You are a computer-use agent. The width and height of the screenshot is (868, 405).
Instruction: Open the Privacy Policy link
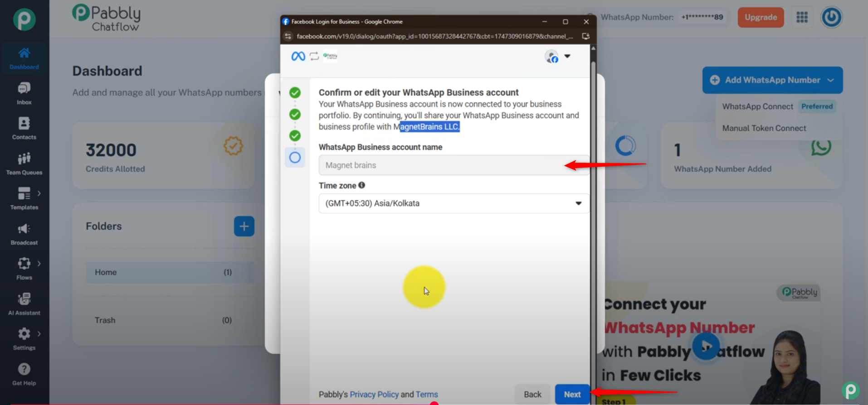click(x=374, y=394)
